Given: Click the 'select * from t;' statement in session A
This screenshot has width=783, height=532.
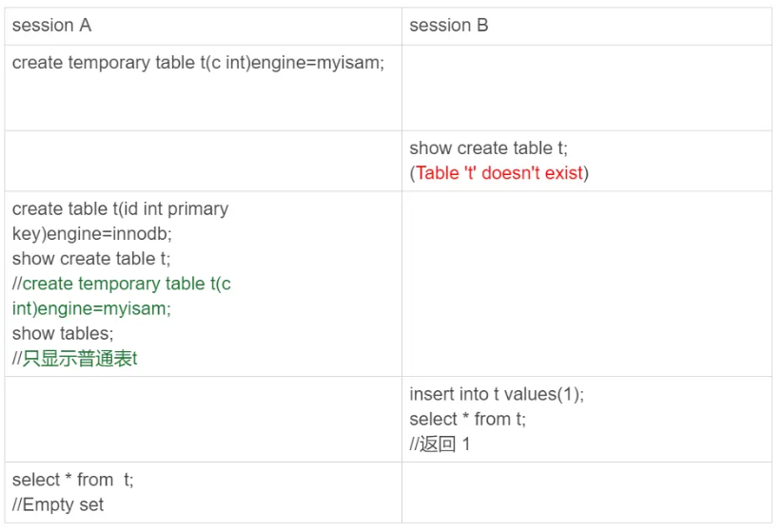Looking at the screenshot, I should coord(72,480).
